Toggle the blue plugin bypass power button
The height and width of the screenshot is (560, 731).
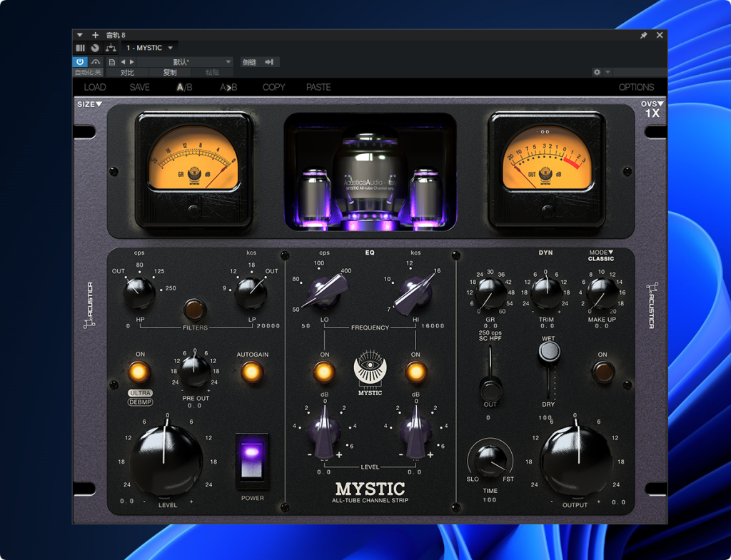[x=80, y=61]
